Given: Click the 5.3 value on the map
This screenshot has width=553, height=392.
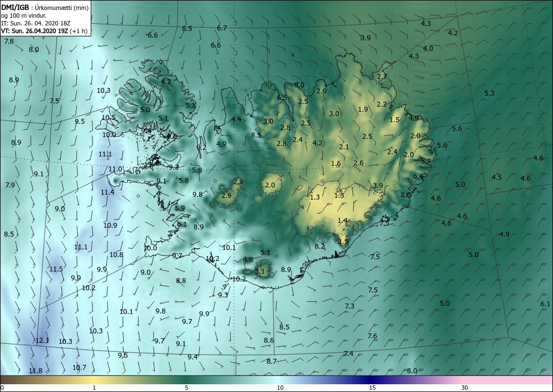Looking at the screenshot, I should 489,93.
